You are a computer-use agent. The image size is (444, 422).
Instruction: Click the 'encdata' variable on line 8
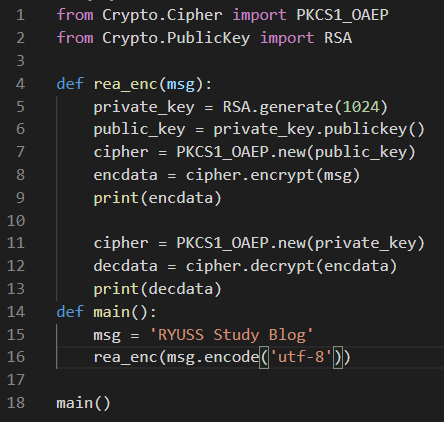125,175
